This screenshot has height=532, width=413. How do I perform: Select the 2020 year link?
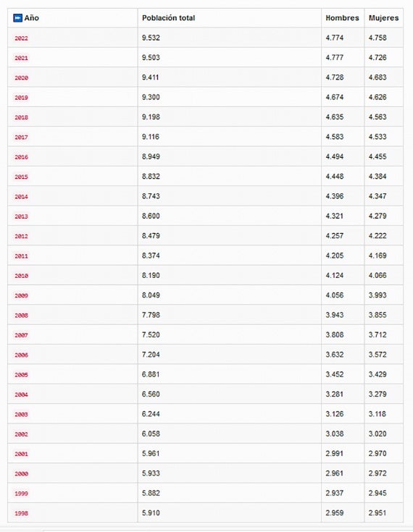click(x=21, y=77)
